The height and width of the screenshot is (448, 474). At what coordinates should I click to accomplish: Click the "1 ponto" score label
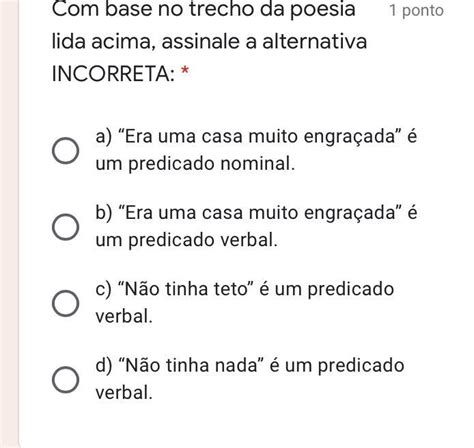click(416, 11)
